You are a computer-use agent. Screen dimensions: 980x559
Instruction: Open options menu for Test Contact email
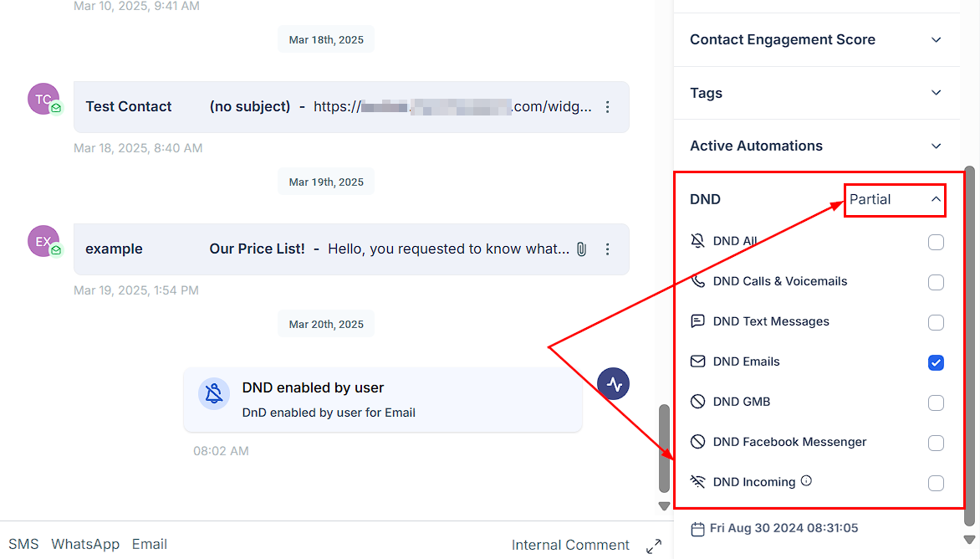[x=608, y=107]
